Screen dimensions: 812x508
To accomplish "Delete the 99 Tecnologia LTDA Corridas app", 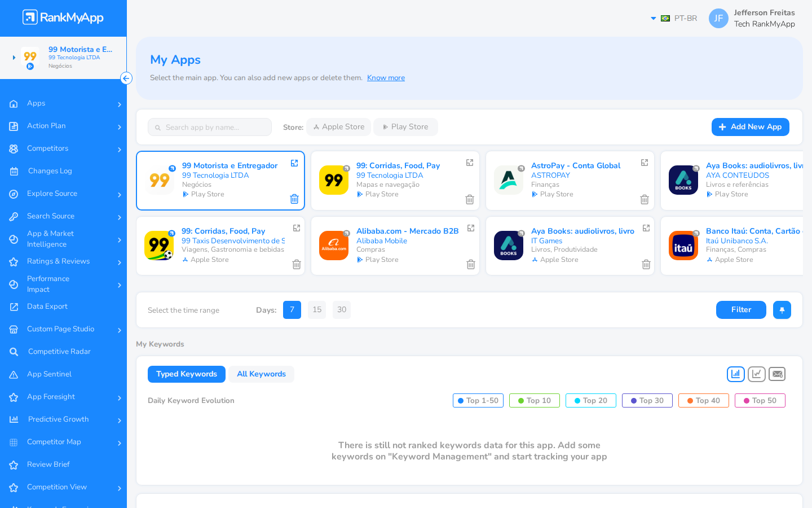I will pyautogui.click(x=470, y=199).
